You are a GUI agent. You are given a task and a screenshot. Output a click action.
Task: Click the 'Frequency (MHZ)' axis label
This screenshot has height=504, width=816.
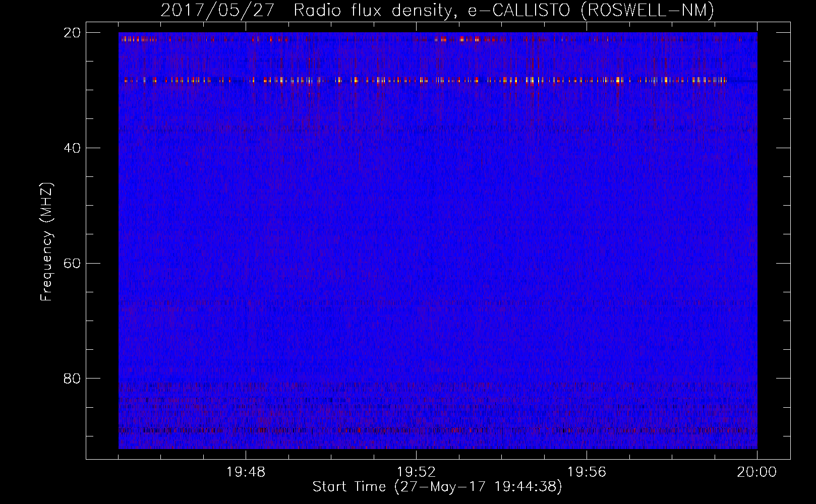pos(46,242)
